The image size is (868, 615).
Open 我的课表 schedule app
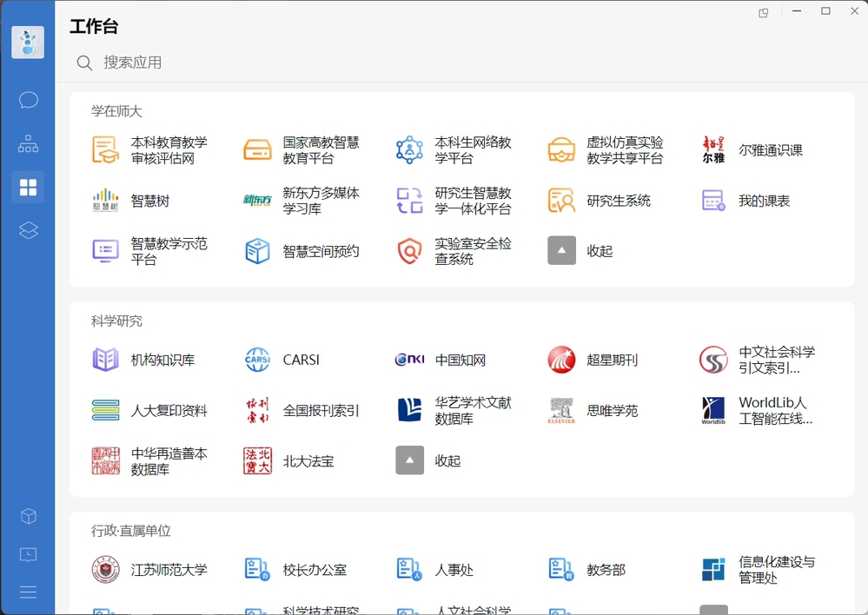pos(713,201)
